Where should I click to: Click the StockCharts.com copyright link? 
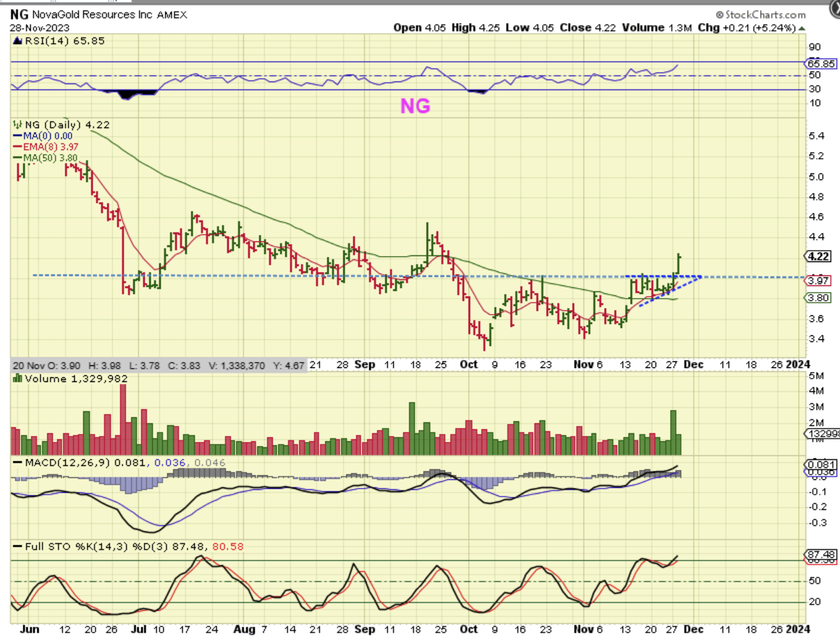(x=761, y=14)
